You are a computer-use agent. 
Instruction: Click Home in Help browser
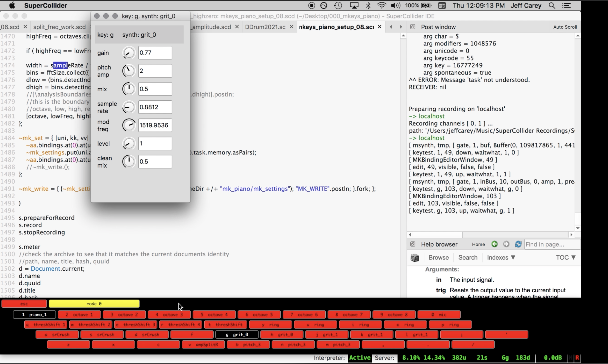click(x=478, y=244)
